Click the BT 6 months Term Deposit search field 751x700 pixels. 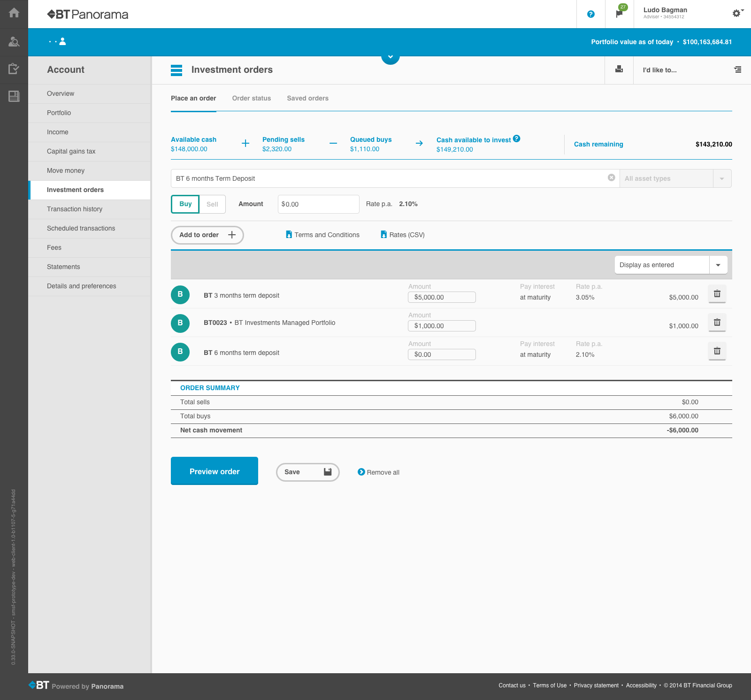pos(395,178)
